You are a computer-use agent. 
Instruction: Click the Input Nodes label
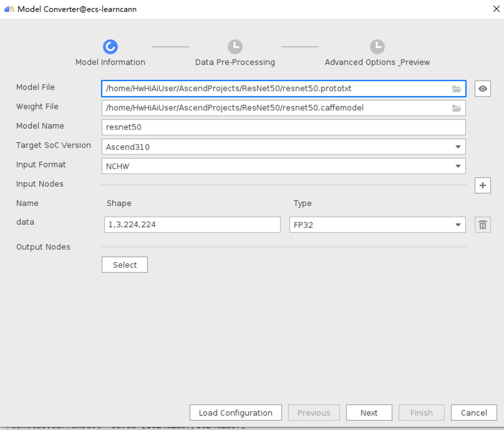click(40, 184)
